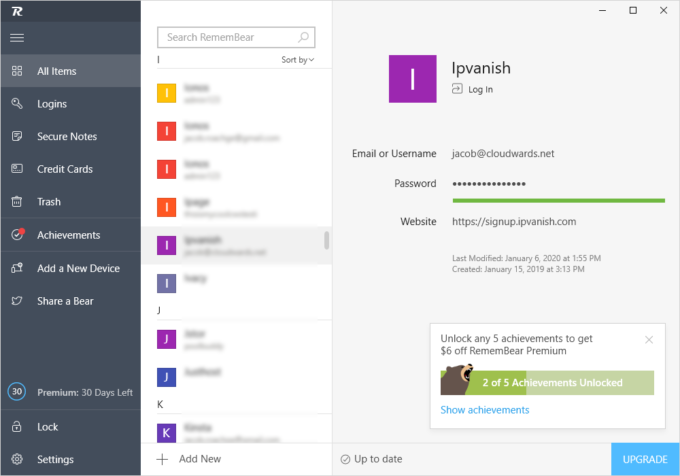Click the plus icon beside Add New
The image size is (680, 476).
click(x=162, y=459)
